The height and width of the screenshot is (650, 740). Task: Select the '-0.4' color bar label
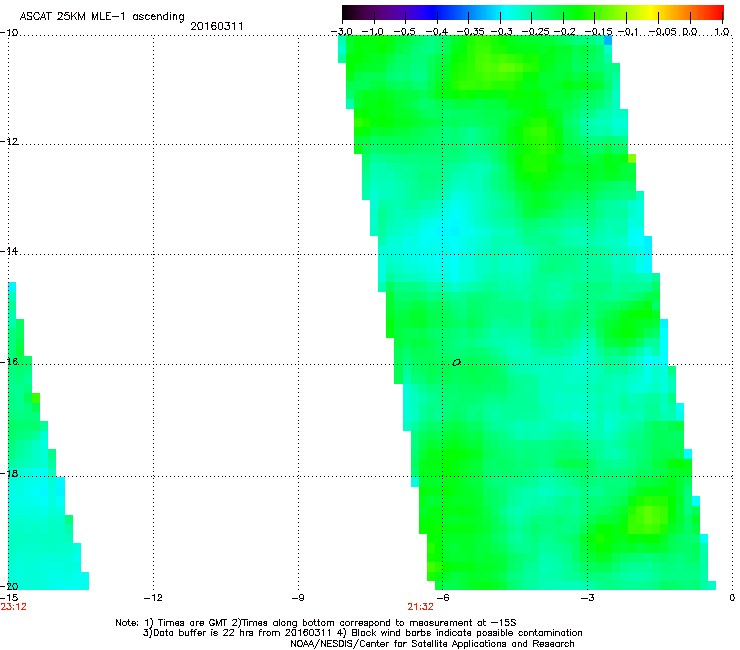click(x=437, y=32)
